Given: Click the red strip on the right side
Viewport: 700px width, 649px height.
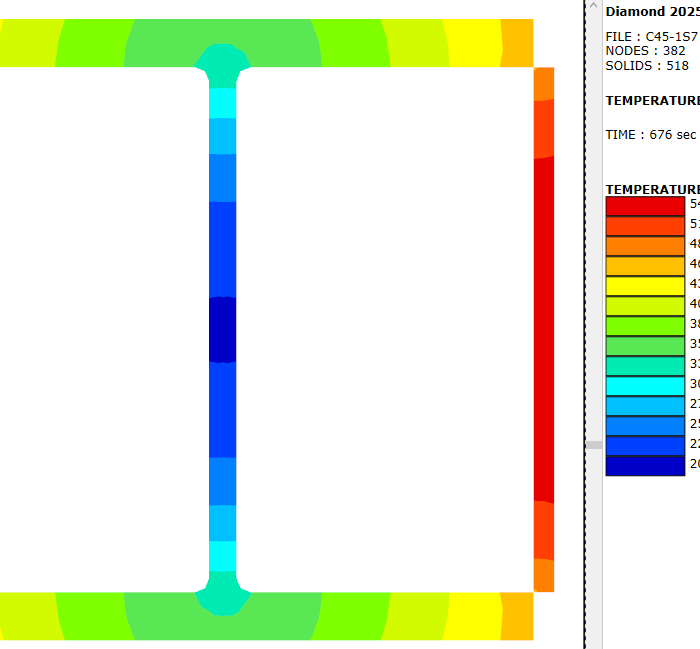Looking at the screenshot, I should 543,330.
